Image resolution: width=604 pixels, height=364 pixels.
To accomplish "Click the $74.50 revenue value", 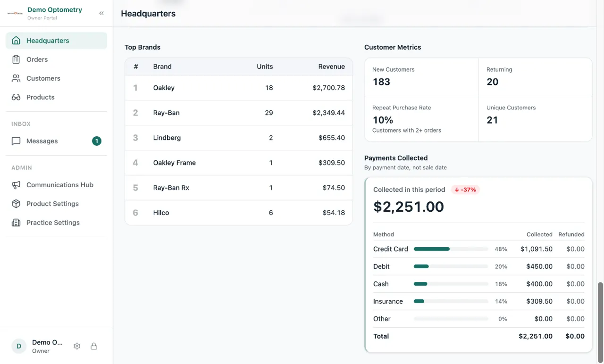I will pos(334,188).
